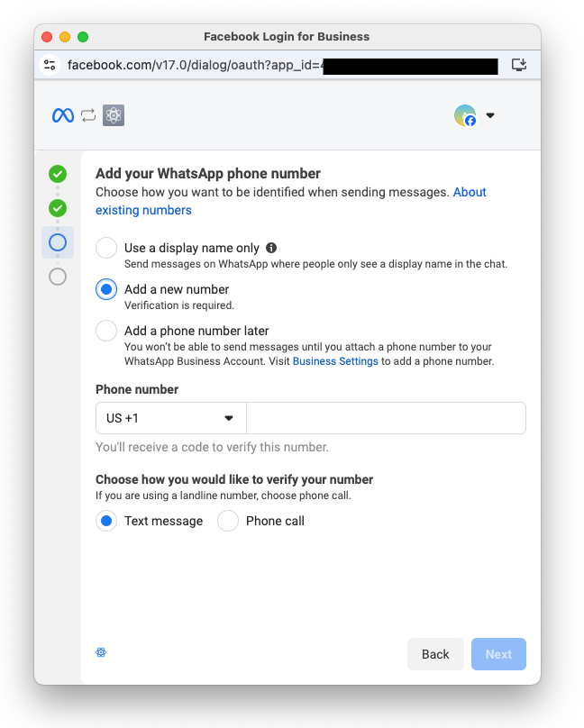This screenshot has width=584, height=728.
Task: Open the account dropdown arrow near avatar
Action: point(489,115)
